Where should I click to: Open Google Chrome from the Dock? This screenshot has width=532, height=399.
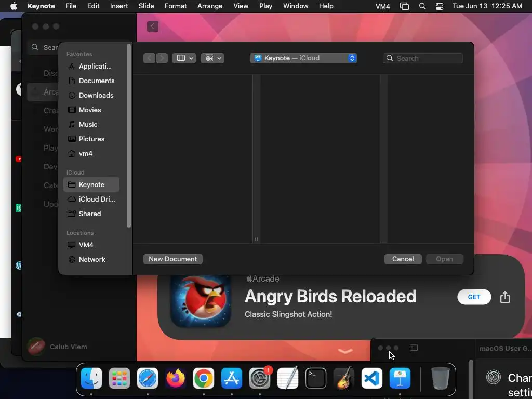point(204,378)
